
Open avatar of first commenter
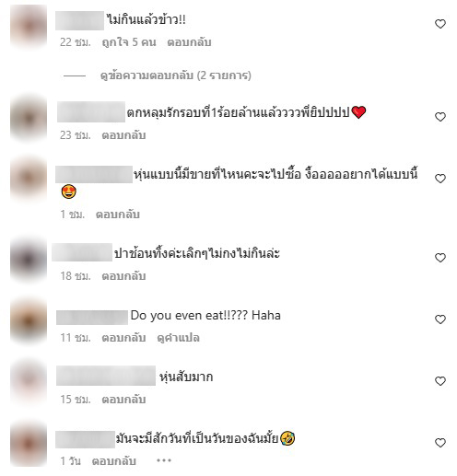click(29, 27)
